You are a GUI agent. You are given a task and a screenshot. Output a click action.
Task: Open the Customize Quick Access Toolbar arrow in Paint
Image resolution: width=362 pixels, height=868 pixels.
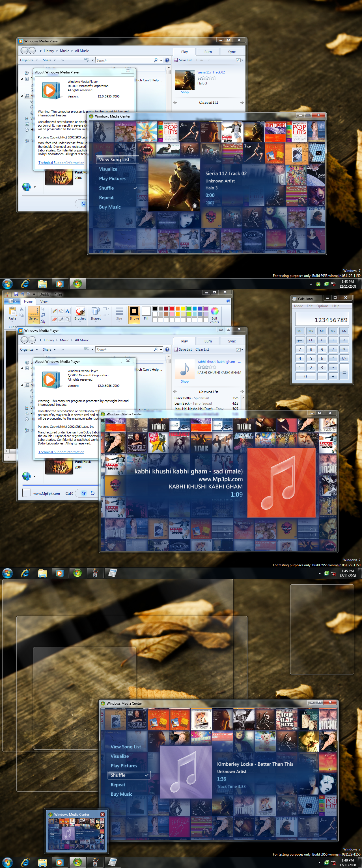(34, 294)
